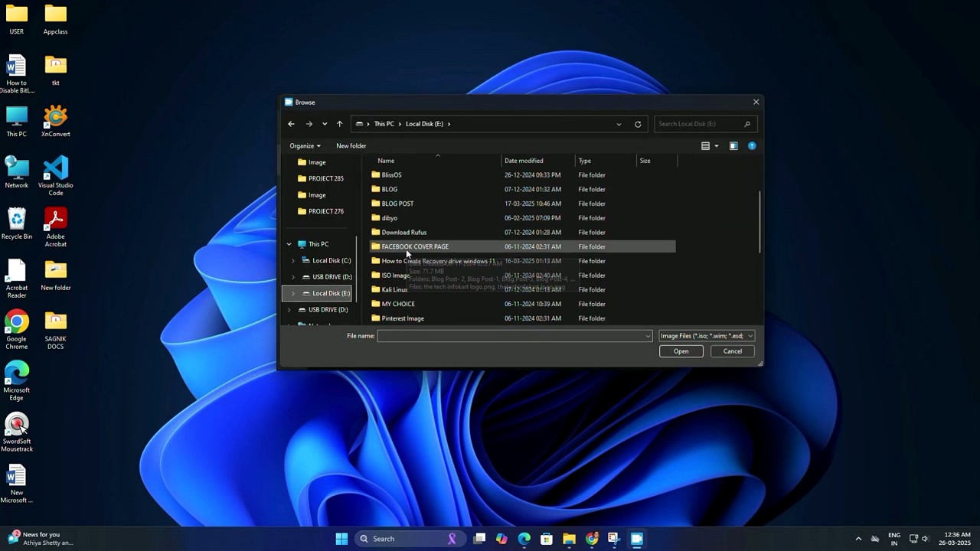Open the Image Files file type dropdown
This screenshot has height=551, width=980.
point(706,335)
